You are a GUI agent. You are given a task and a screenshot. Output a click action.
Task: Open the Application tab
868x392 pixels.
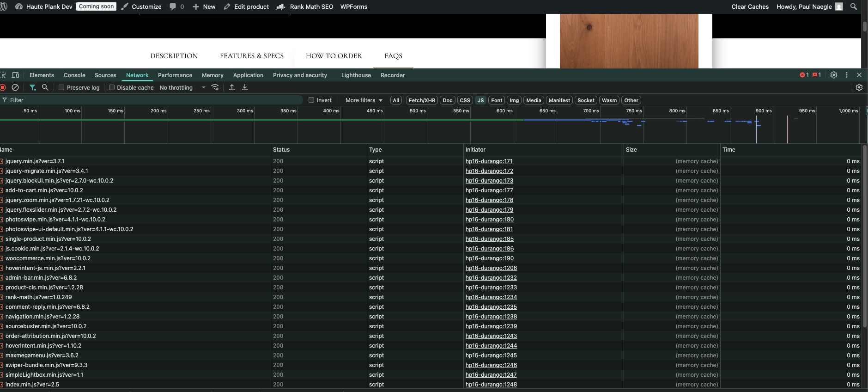[248, 75]
